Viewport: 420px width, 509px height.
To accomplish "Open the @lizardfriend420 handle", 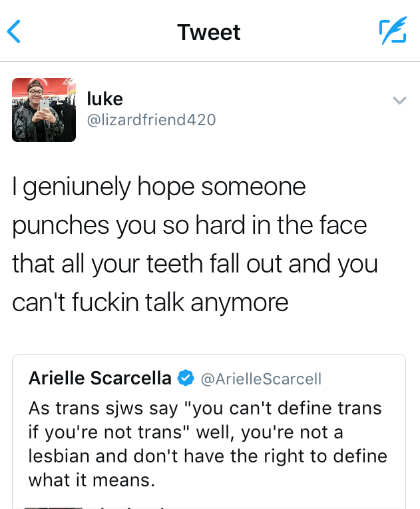I will [x=152, y=120].
